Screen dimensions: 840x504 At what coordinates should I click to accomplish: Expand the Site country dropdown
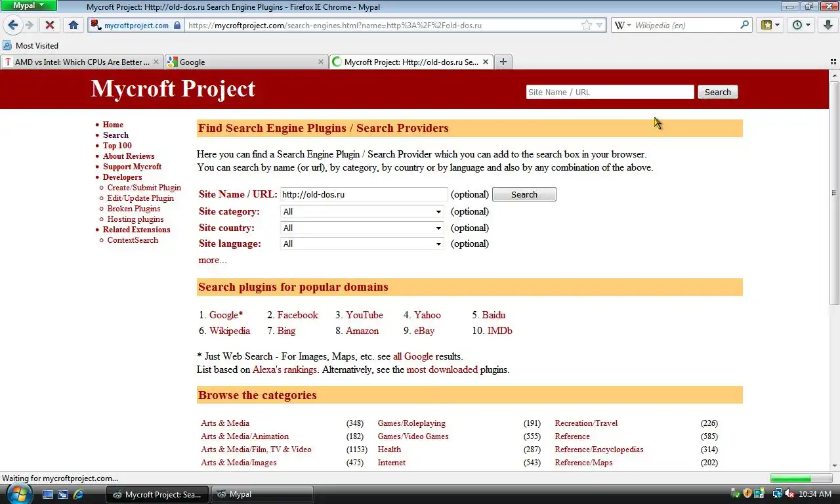[x=362, y=228]
